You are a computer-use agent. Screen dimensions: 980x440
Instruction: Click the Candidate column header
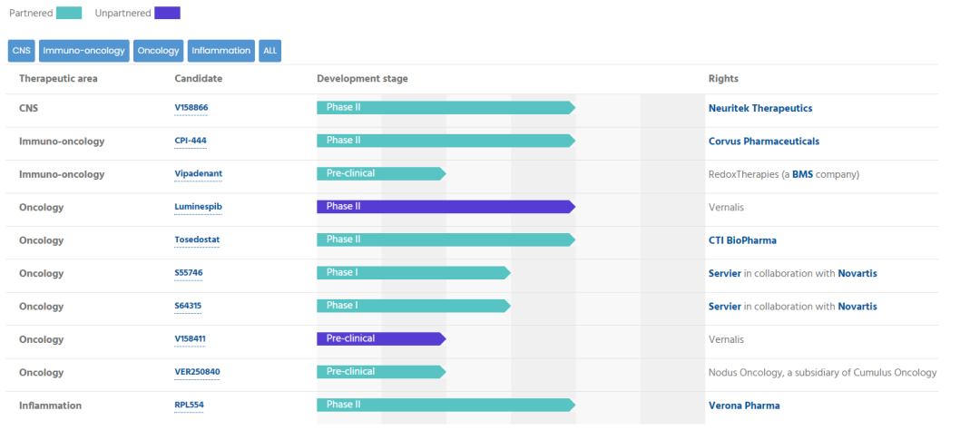198,79
